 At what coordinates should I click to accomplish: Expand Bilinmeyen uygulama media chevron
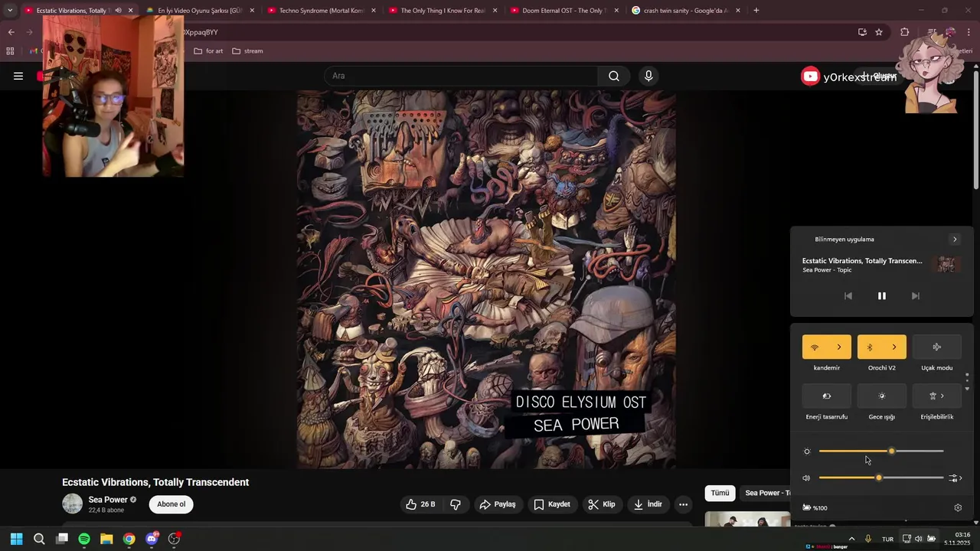[x=955, y=240]
